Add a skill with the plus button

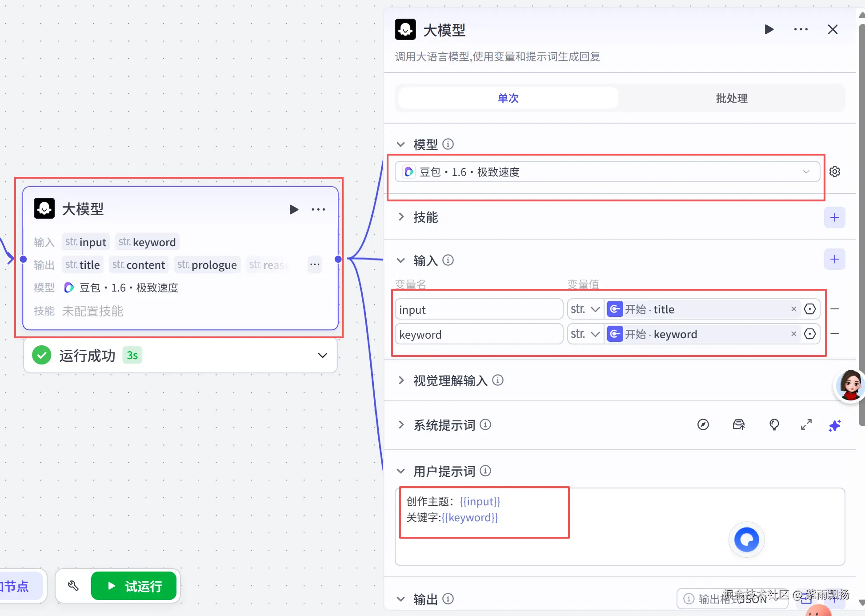coord(834,217)
